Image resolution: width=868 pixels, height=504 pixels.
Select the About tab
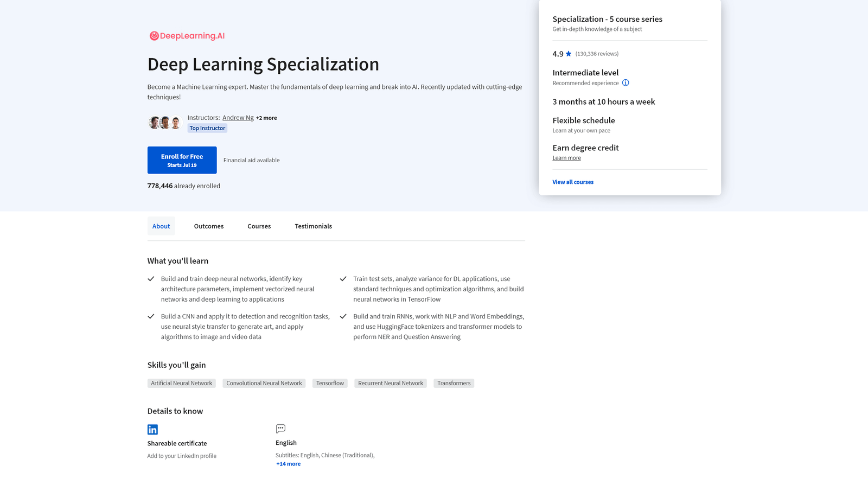[x=161, y=226]
